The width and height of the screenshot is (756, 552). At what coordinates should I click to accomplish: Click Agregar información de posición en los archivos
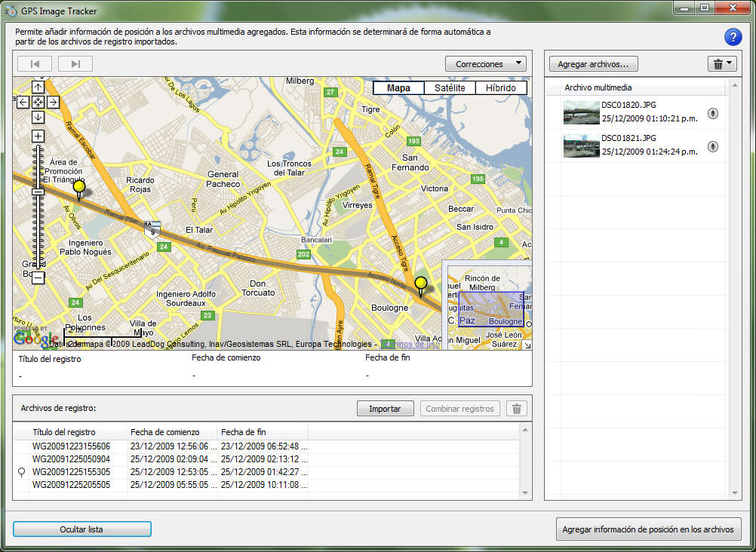[648, 529]
